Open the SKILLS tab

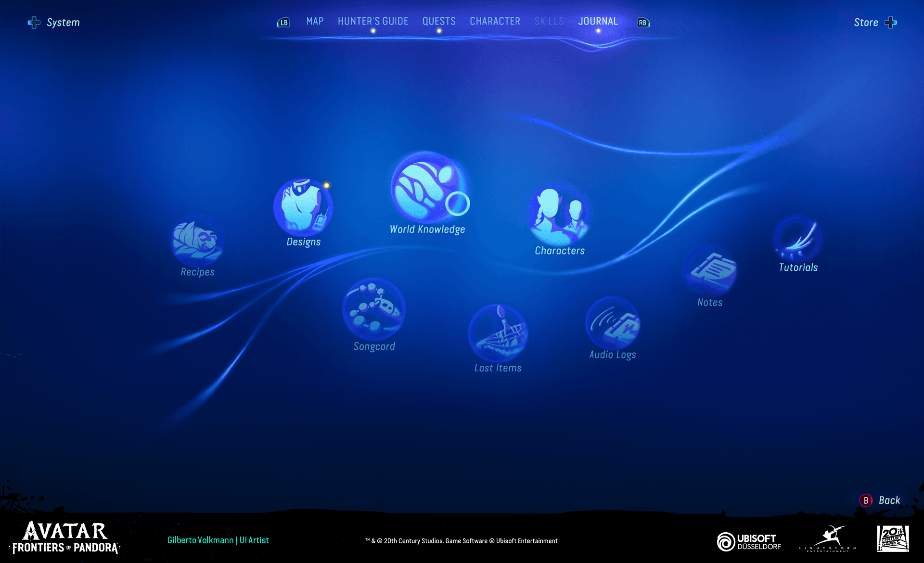click(549, 21)
